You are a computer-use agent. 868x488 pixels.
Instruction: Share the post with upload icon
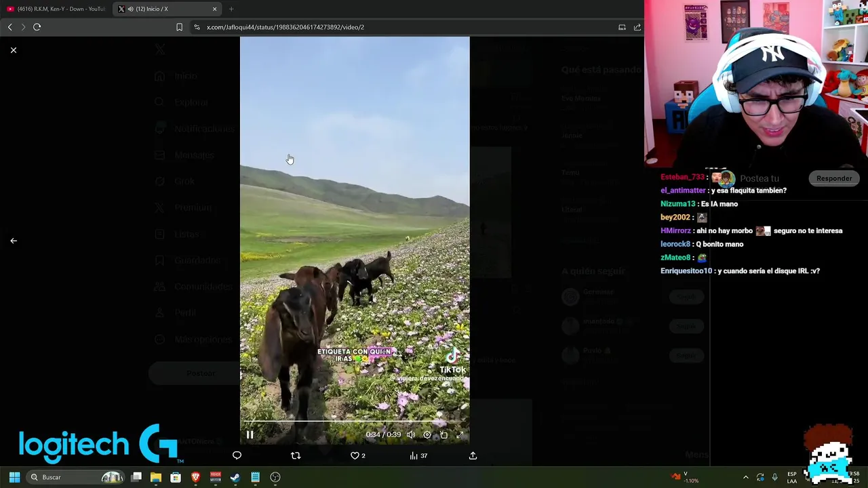click(x=473, y=455)
